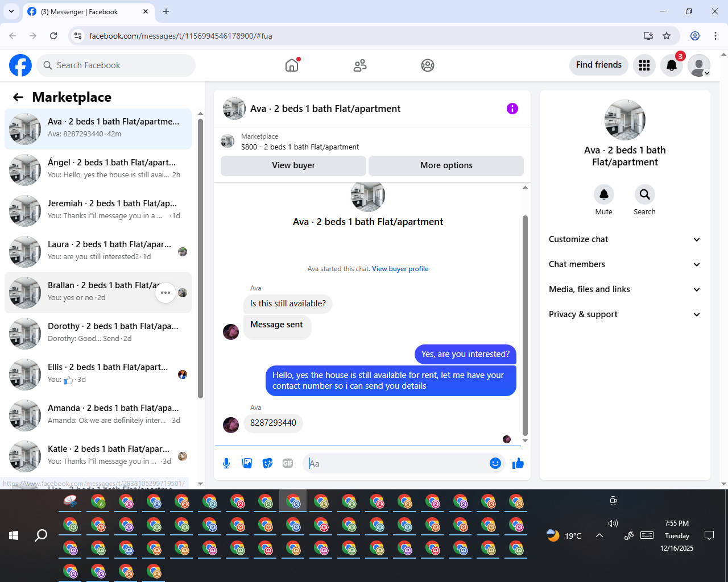Click the "Yes, are you interested?" message

465,354
